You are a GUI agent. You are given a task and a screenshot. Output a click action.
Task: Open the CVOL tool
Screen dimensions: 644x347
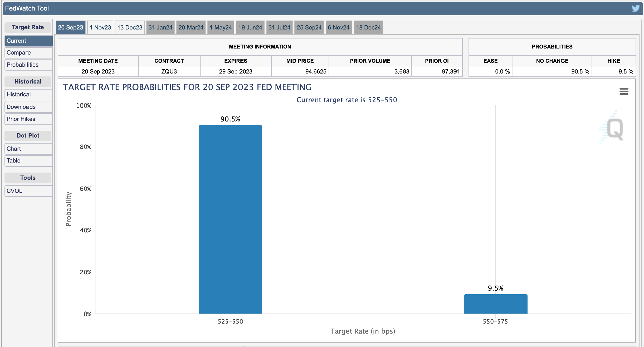(x=29, y=191)
